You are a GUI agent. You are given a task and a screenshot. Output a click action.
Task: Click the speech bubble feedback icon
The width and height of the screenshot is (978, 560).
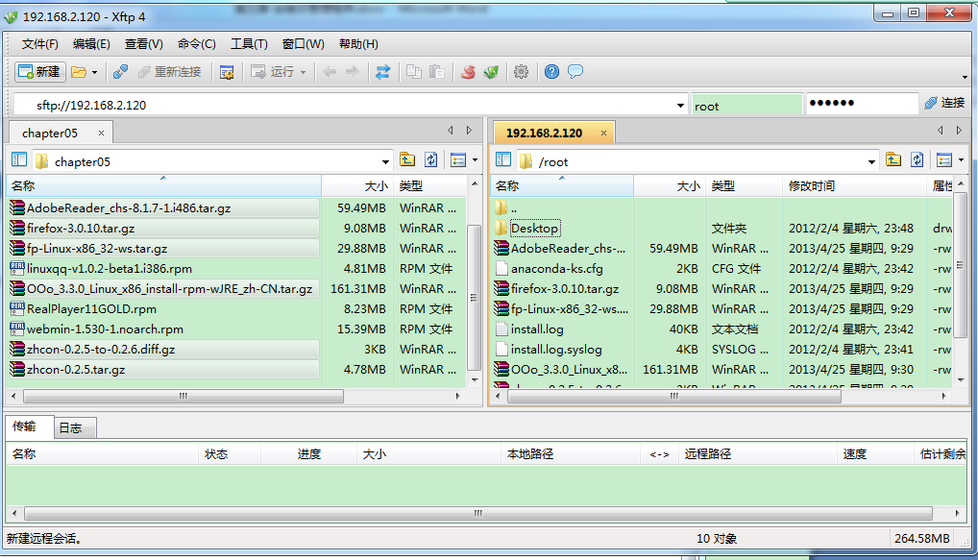[x=575, y=72]
